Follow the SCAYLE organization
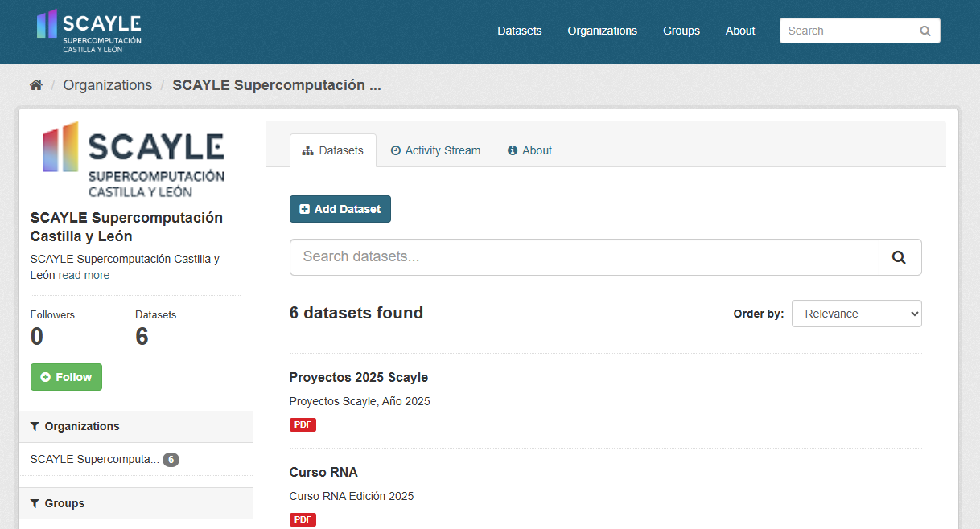This screenshot has height=529, width=980. pyautogui.click(x=66, y=377)
